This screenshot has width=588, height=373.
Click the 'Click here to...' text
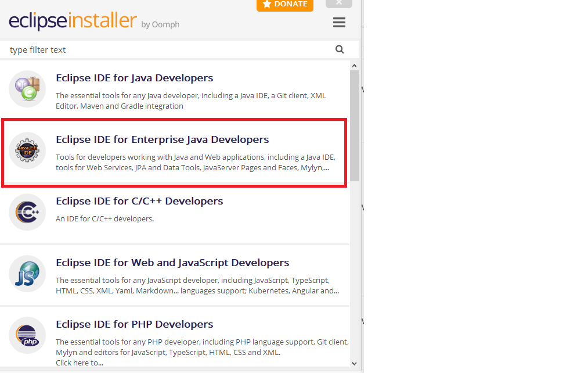tap(80, 363)
